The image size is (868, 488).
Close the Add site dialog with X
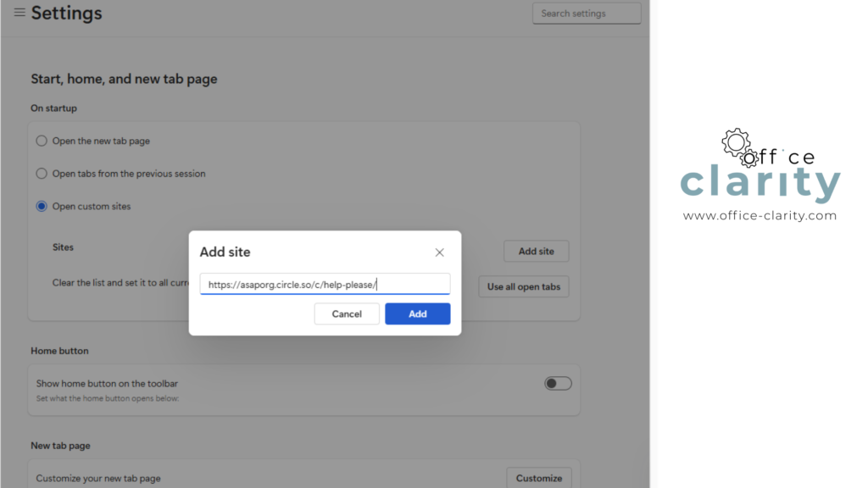tap(439, 252)
